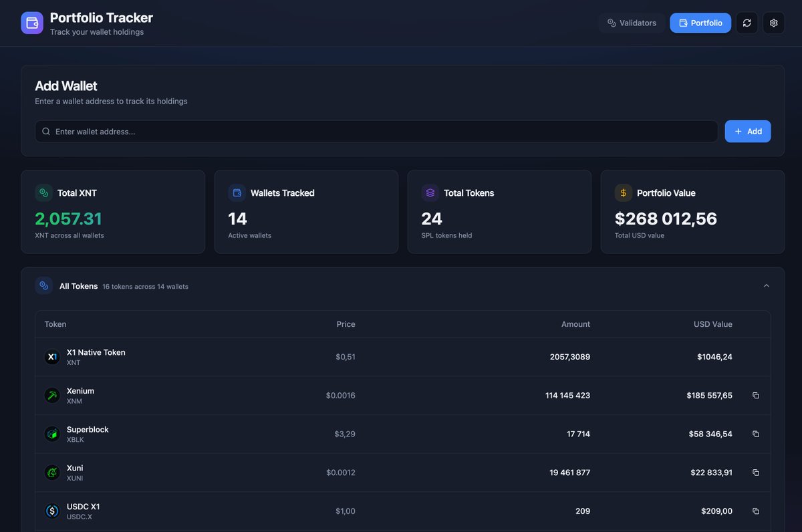The width and height of the screenshot is (802, 532).
Task: Select the Xenium token name
Action: pos(80,391)
